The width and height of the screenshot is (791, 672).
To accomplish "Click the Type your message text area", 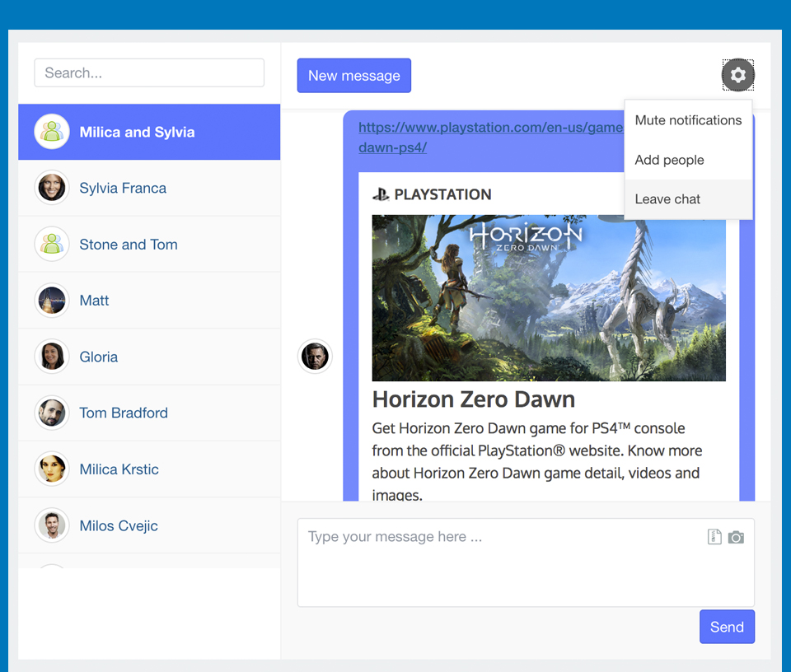I will [527, 562].
